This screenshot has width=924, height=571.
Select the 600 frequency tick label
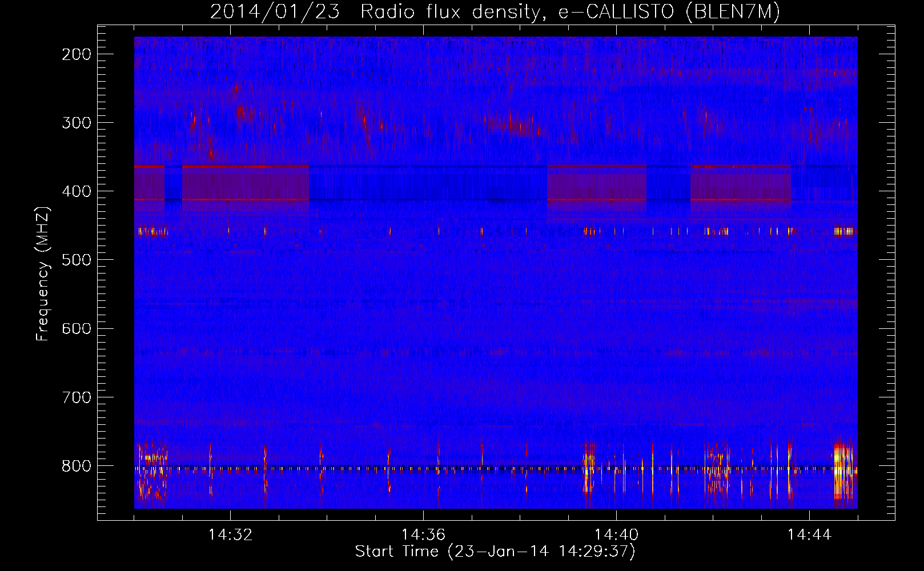[x=77, y=328]
